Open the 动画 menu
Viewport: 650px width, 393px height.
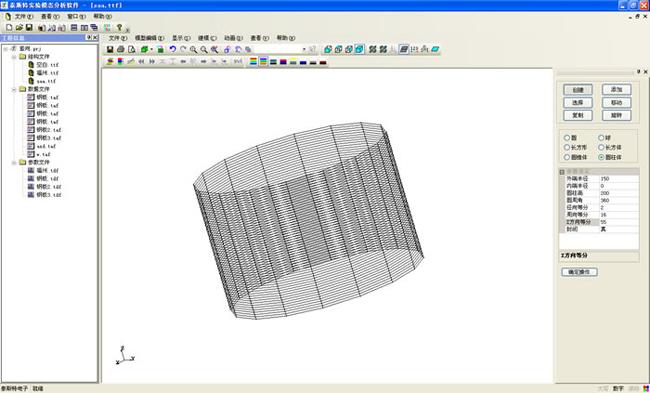click(x=233, y=38)
